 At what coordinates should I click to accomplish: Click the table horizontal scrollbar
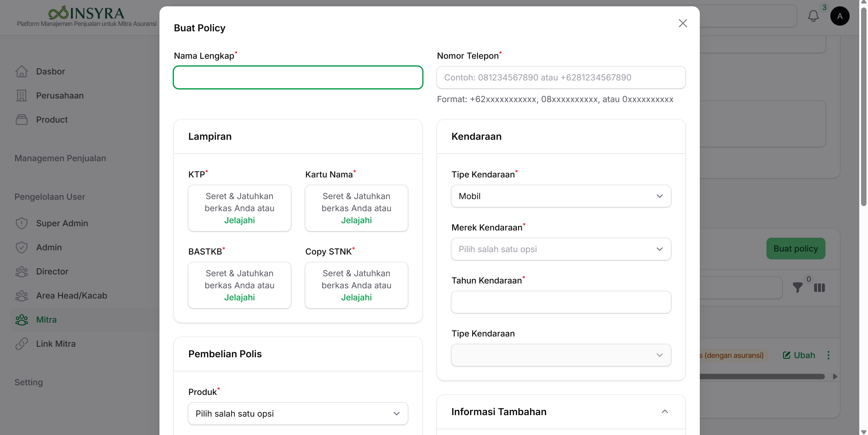[x=762, y=377]
